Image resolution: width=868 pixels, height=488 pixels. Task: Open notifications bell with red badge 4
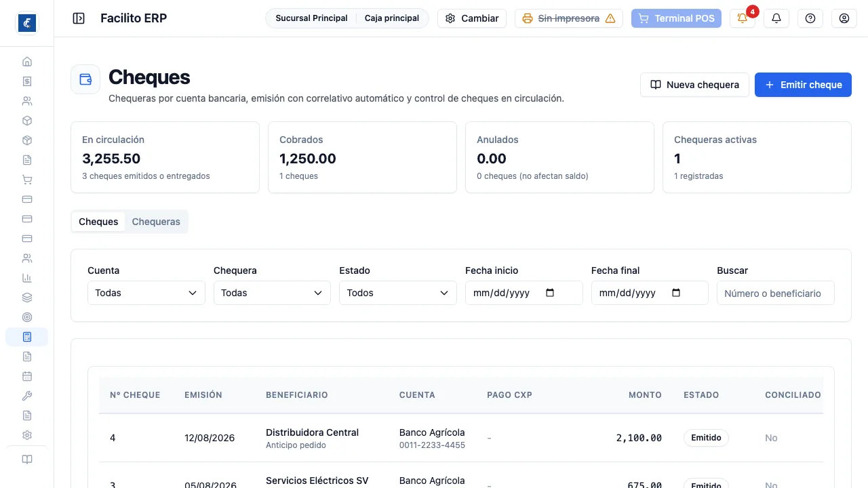[x=743, y=18]
